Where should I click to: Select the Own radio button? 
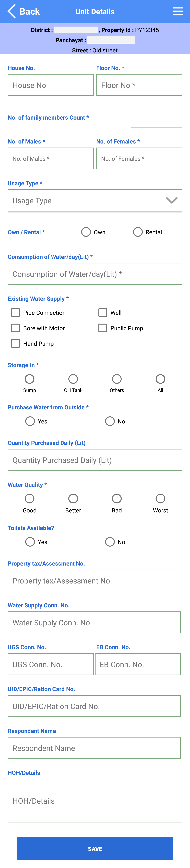click(x=86, y=232)
